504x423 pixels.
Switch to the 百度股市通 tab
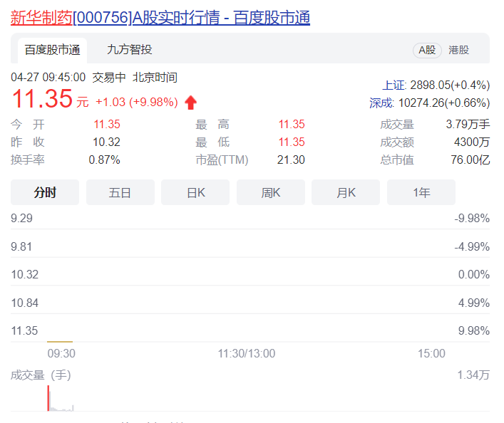(52, 50)
